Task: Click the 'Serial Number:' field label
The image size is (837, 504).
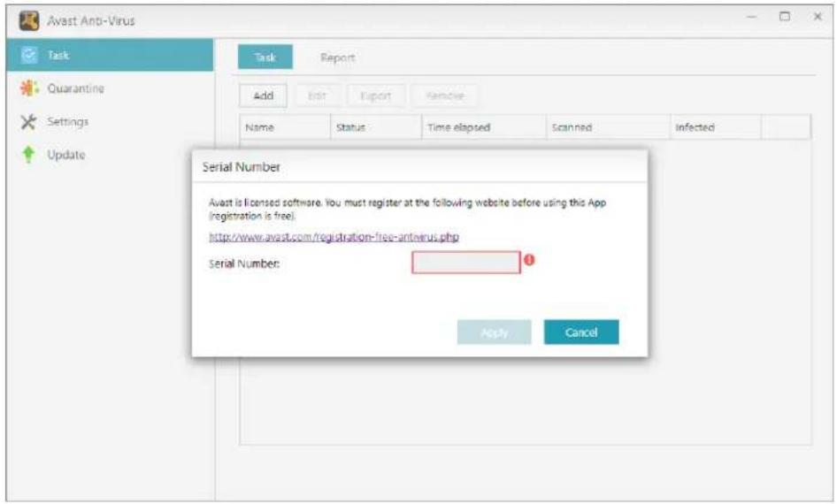Action: [x=244, y=263]
